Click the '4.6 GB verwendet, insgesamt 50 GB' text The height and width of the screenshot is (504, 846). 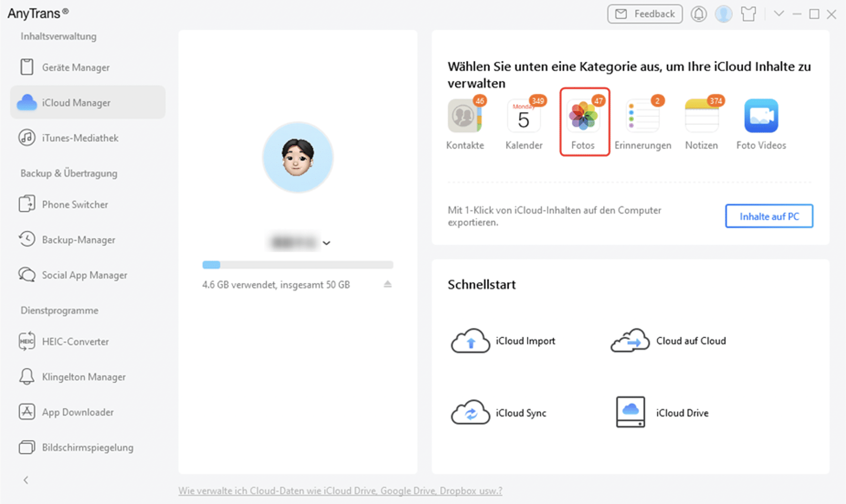click(x=276, y=285)
